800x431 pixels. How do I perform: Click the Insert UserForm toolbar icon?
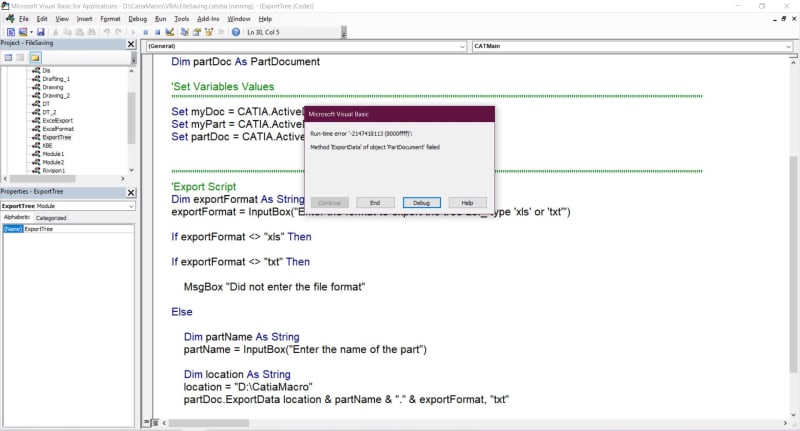22,32
